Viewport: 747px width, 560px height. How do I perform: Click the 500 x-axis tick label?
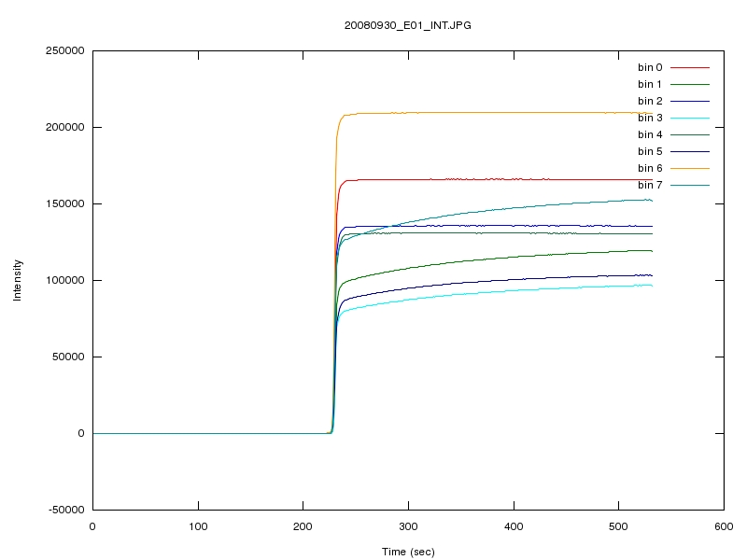click(x=619, y=526)
